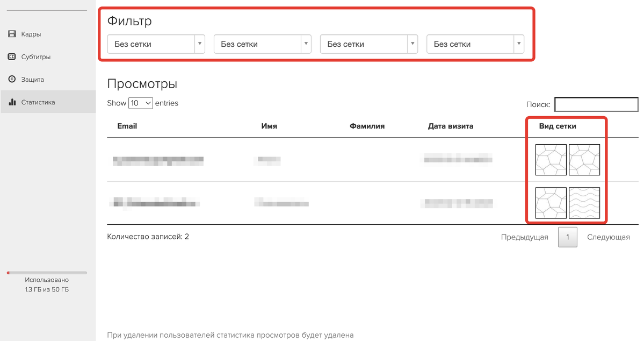The height and width of the screenshot is (341, 644).
Task: Click second row's wavy lines grid thumbnail
Action: [584, 203]
